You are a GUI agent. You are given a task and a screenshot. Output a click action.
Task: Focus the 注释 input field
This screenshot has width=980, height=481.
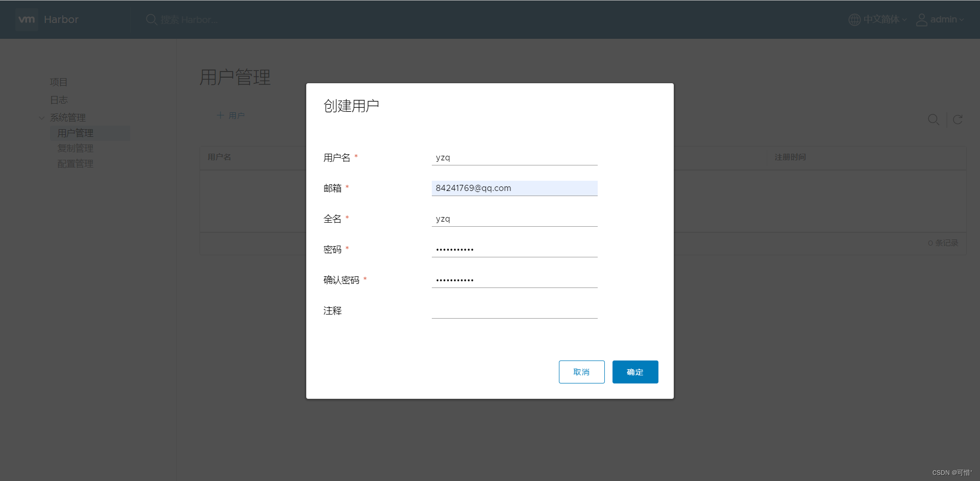pyautogui.click(x=514, y=311)
